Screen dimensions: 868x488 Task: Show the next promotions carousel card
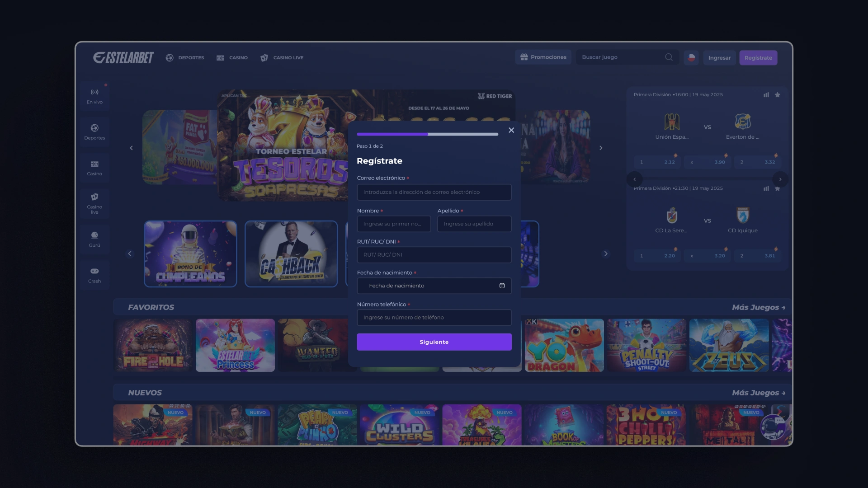click(x=606, y=253)
